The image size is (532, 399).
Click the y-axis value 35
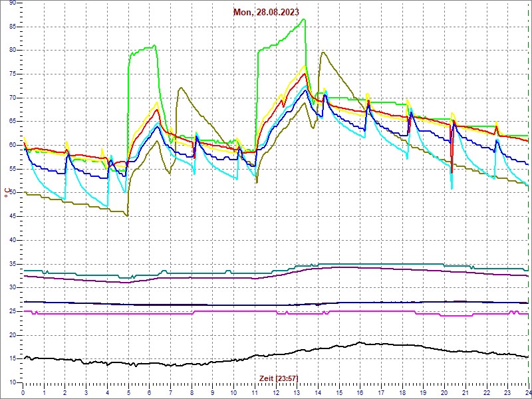(x=13, y=264)
